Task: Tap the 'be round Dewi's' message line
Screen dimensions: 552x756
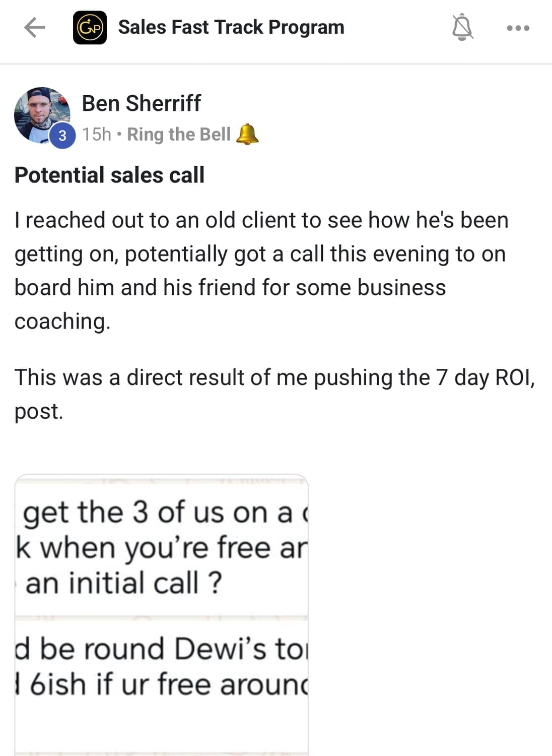Action: (161, 649)
